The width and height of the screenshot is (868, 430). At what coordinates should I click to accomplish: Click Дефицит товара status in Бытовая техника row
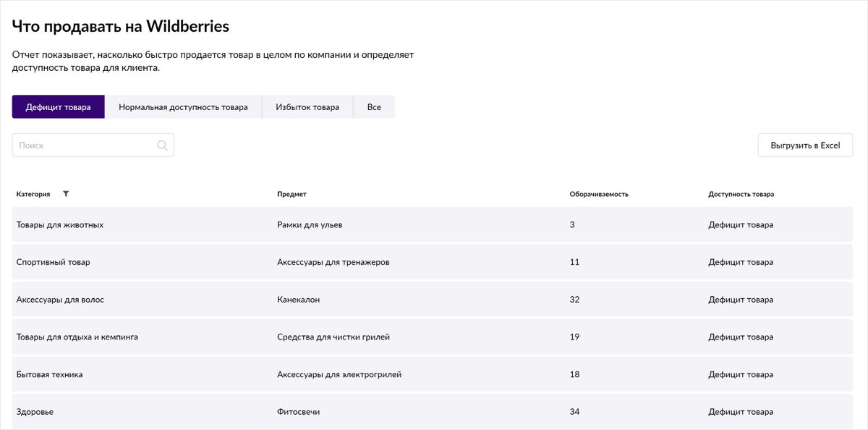click(x=741, y=375)
